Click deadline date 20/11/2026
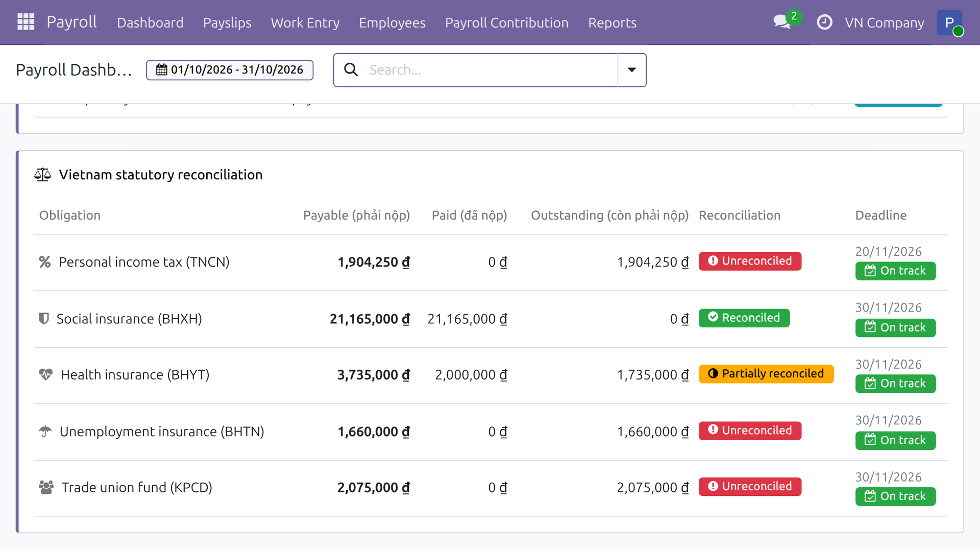 click(x=888, y=252)
